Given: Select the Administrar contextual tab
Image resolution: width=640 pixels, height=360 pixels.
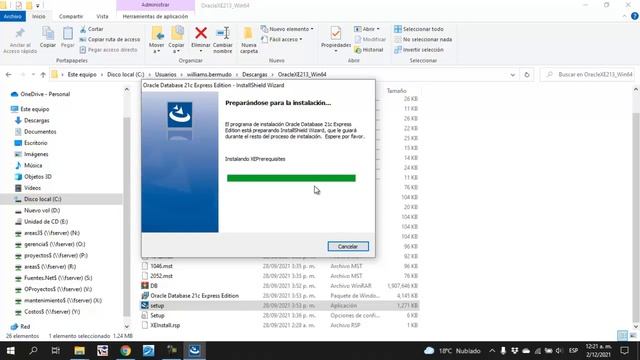Looking at the screenshot, I should point(156,5).
